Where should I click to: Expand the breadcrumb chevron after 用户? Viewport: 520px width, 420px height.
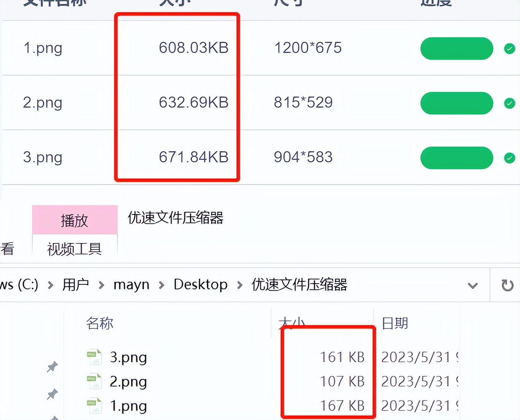(x=101, y=285)
